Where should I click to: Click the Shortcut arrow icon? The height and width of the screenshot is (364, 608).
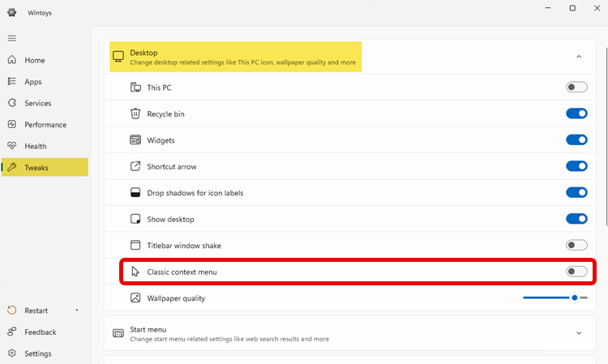click(x=135, y=167)
